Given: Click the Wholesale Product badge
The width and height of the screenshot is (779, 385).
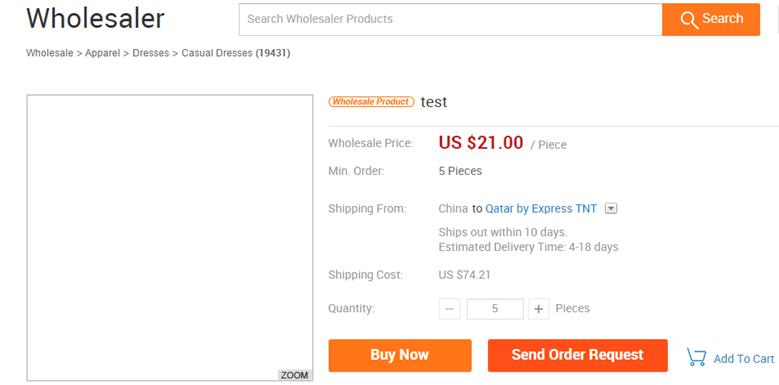Looking at the screenshot, I should [371, 101].
